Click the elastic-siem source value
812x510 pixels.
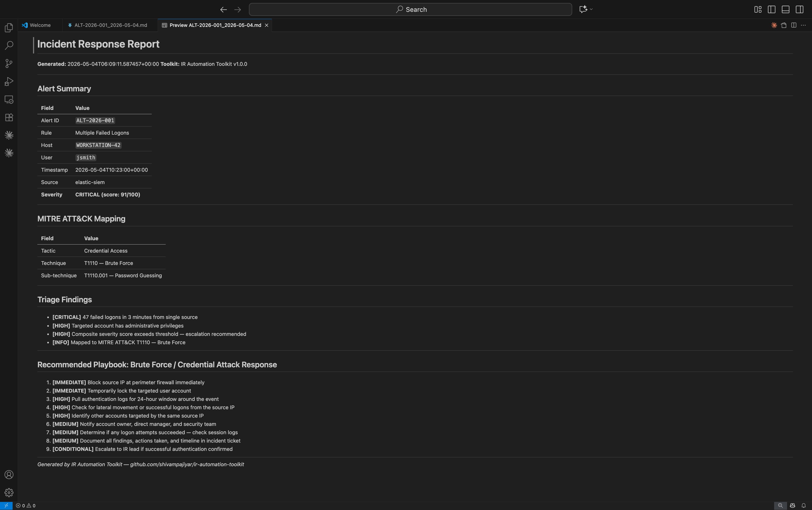click(x=90, y=182)
